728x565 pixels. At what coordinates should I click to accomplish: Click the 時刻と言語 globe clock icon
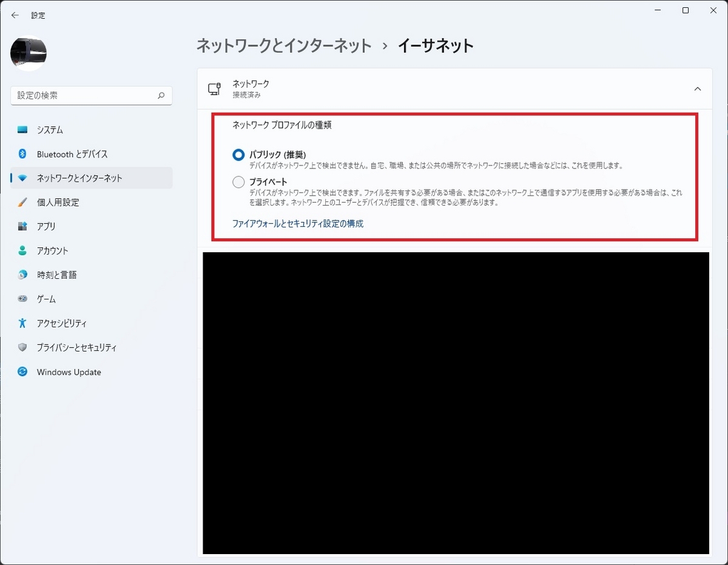pyautogui.click(x=22, y=275)
